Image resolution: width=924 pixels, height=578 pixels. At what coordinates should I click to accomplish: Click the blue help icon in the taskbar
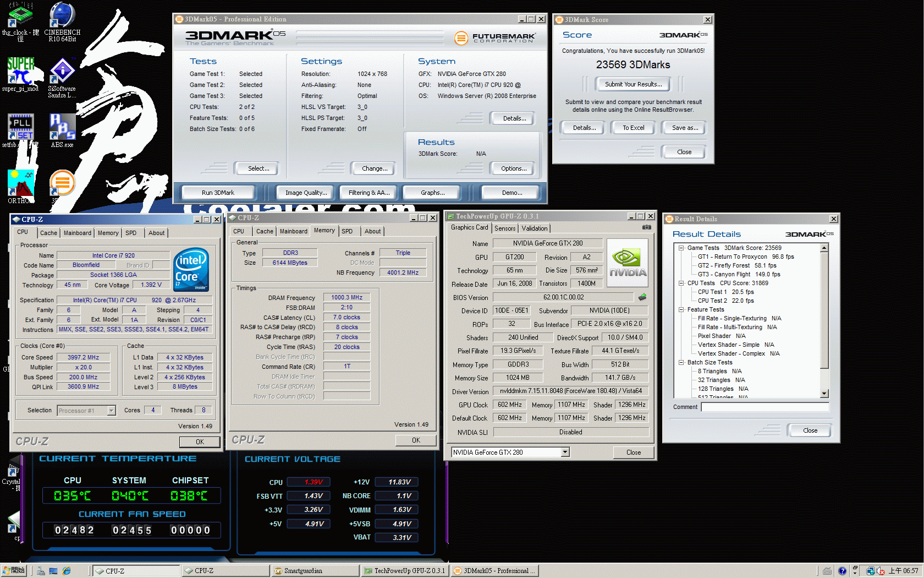(x=842, y=571)
